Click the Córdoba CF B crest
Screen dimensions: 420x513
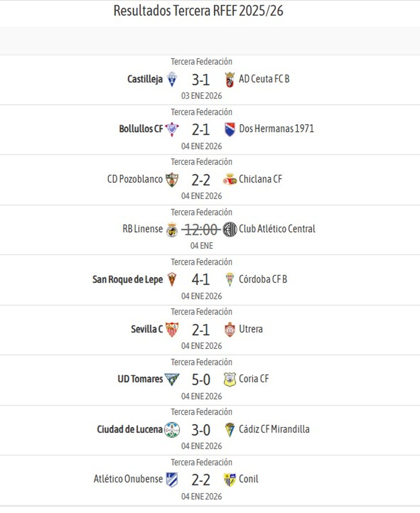[230, 279]
